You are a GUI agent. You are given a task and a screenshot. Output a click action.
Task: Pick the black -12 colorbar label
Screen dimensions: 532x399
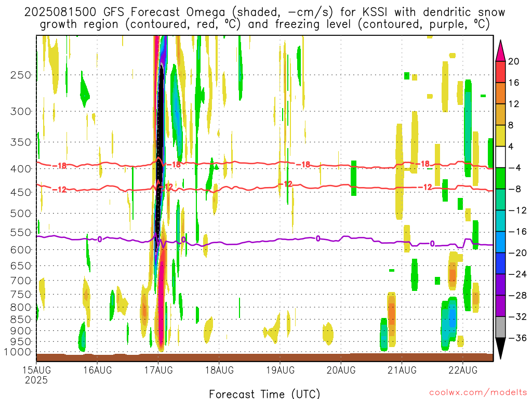[517, 210]
